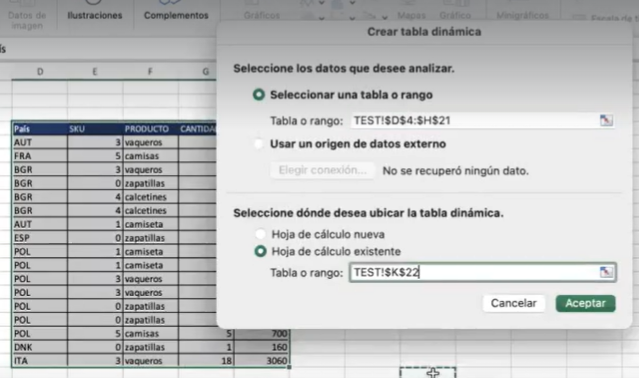Click the 'zapatillas' cell in DNK row

pyautogui.click(x=150, y=347)
